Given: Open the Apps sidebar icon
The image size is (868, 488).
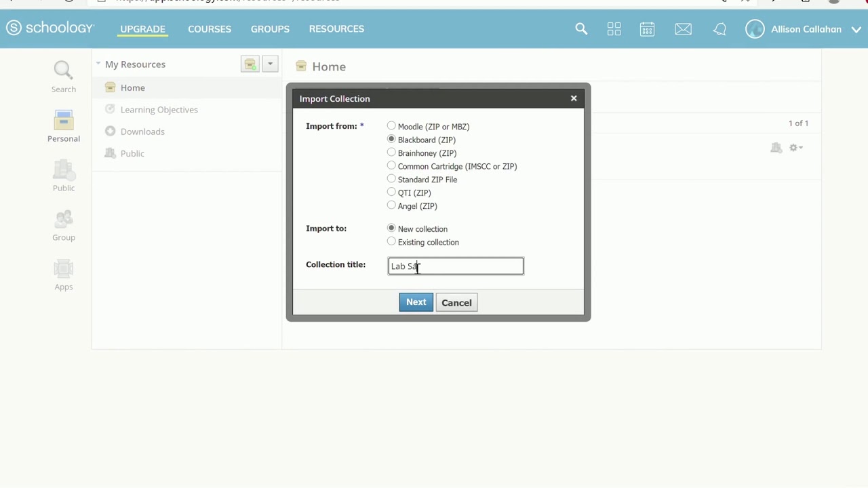Looking at the screenshot, I should (64, 274).
